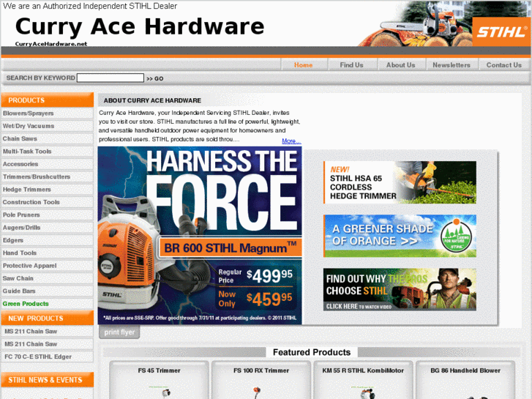Open Trimmers/Brushcutters category
This screenshot has width=532, height=399.
click(47, 176)
